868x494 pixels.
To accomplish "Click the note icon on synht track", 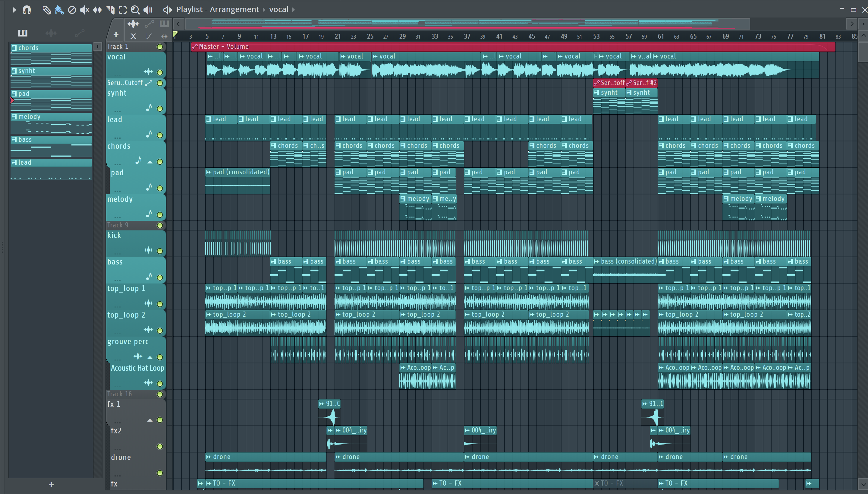I will click(149, 108).
